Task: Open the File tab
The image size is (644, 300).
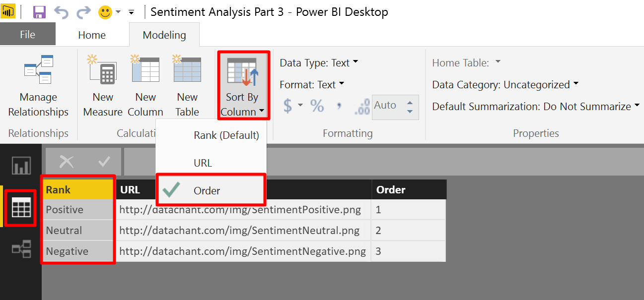Action: [28, 35]
